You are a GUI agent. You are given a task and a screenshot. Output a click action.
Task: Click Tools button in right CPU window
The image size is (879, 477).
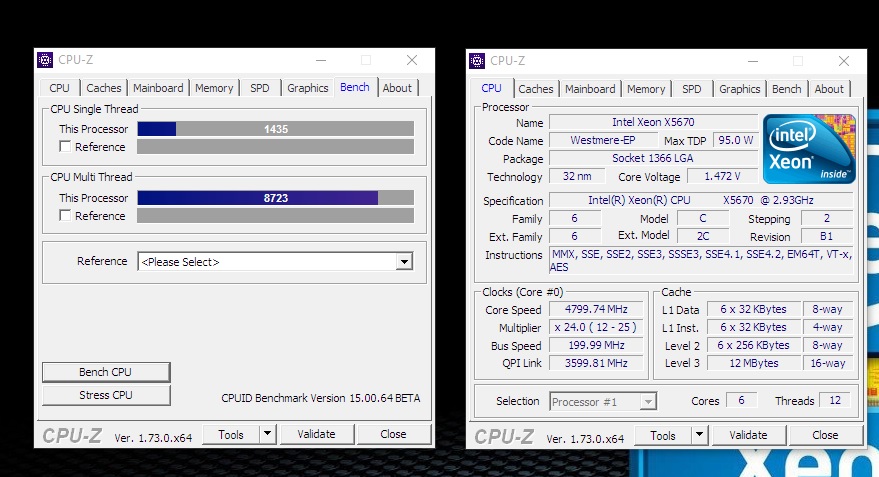[x=663, y=436]
